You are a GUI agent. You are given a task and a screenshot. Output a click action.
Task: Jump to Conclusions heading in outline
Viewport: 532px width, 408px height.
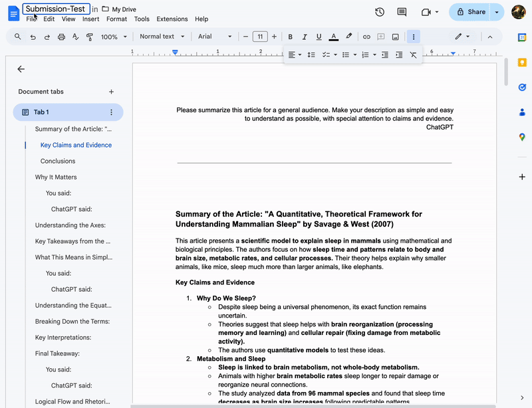click(x=58, y=161)
